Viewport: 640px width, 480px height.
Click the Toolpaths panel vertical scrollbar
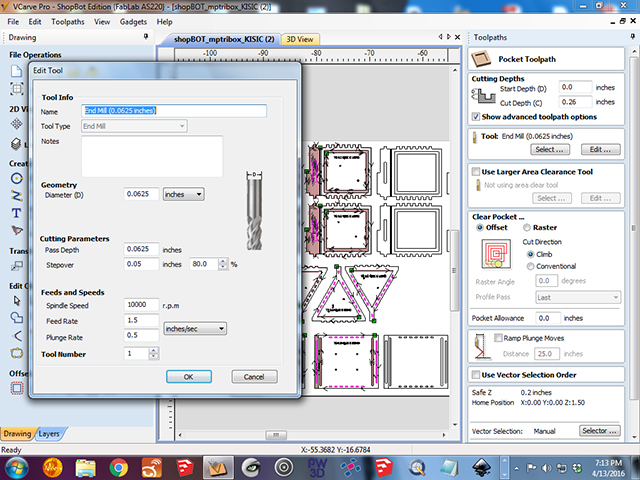(633, 229)
